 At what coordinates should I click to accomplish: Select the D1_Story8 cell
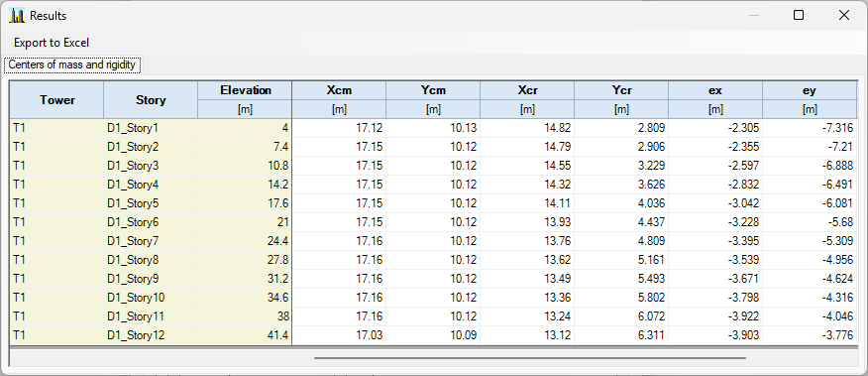tap(151, 260)
